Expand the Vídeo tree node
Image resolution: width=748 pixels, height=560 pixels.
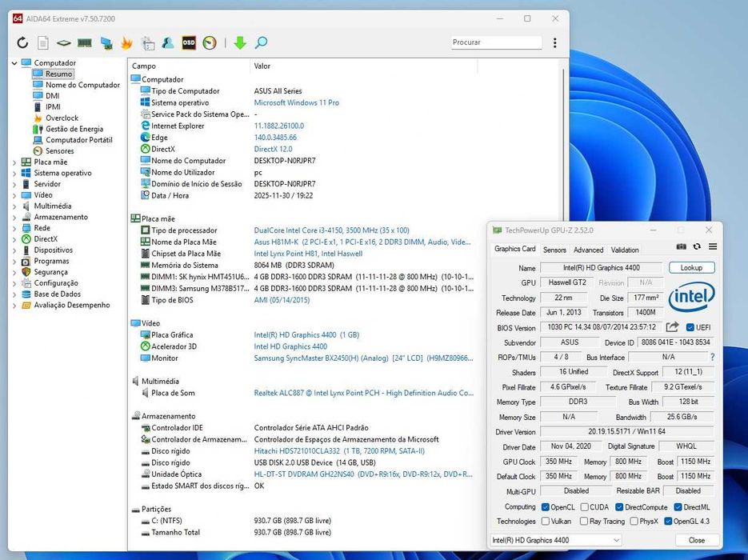(x=14, y=195)
